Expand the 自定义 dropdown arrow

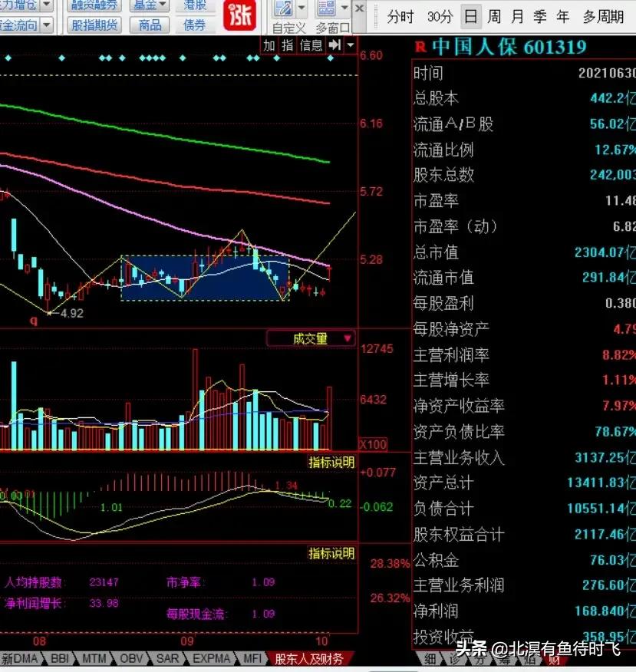302,8
